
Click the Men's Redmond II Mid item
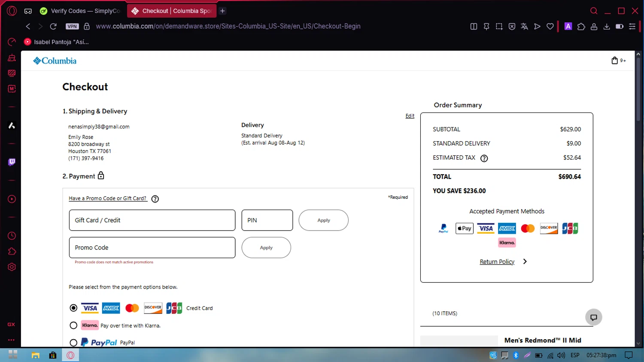click(x=543, y=340)
